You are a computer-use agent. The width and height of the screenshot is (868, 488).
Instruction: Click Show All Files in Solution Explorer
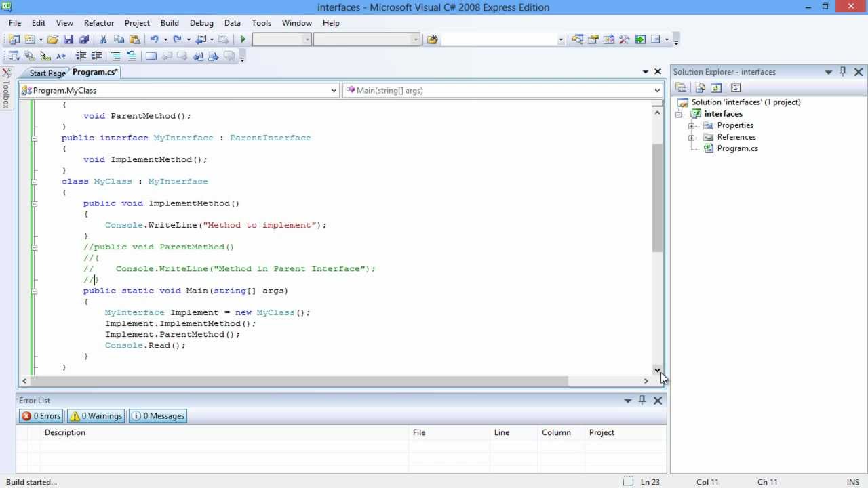click(701, 87)
